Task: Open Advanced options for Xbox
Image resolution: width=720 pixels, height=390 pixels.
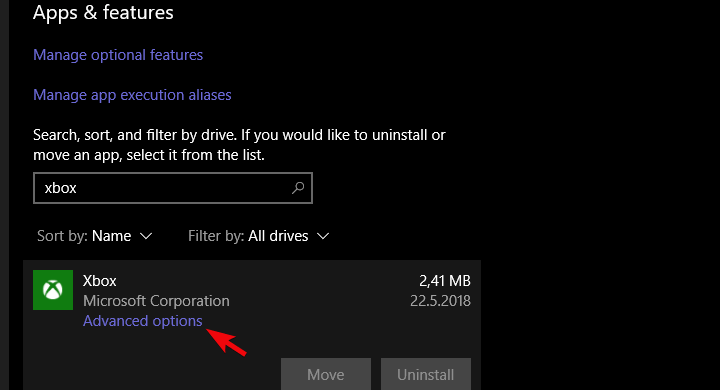Action: click(142, 321)
